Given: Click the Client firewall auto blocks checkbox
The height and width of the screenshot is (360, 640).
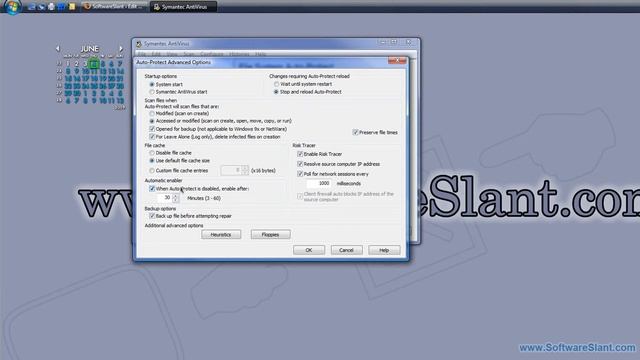Looking at the screenshot, I should point(300,196).
